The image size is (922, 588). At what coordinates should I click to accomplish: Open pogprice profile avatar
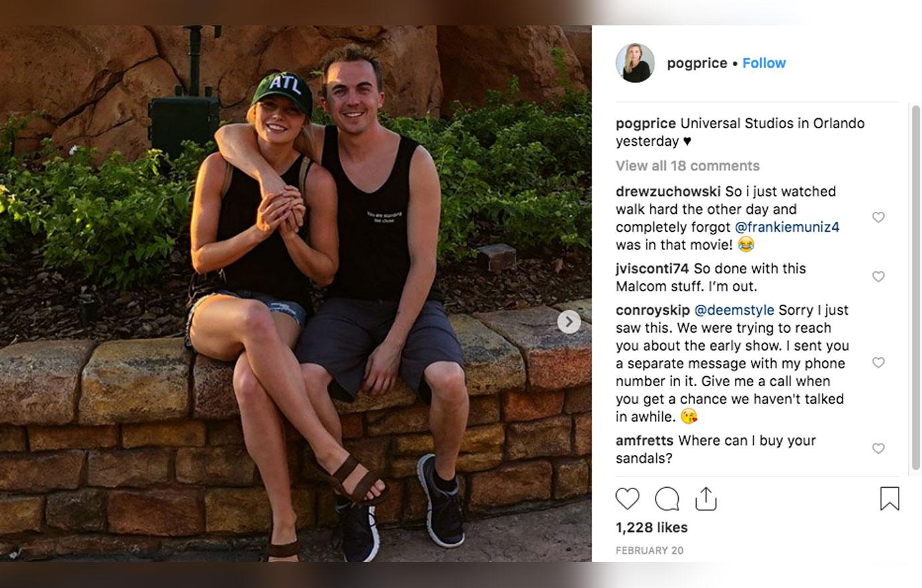[635, 63]
